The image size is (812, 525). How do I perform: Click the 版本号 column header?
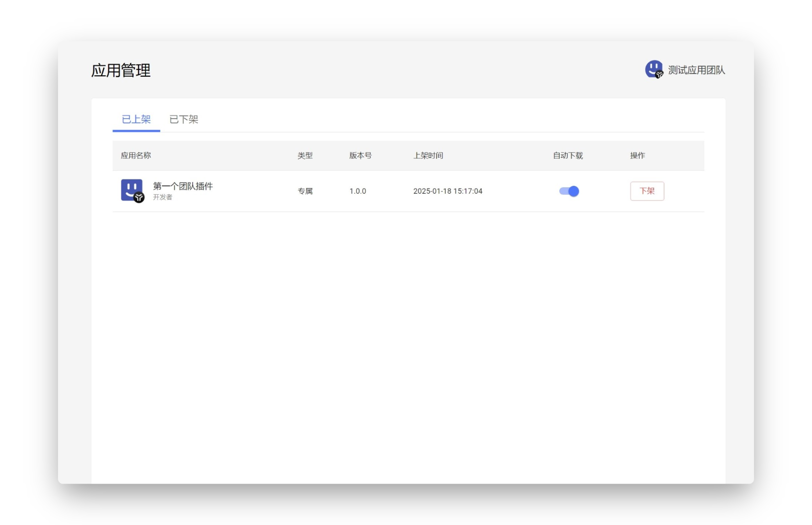pyautogui.click(x=361, y=155)
